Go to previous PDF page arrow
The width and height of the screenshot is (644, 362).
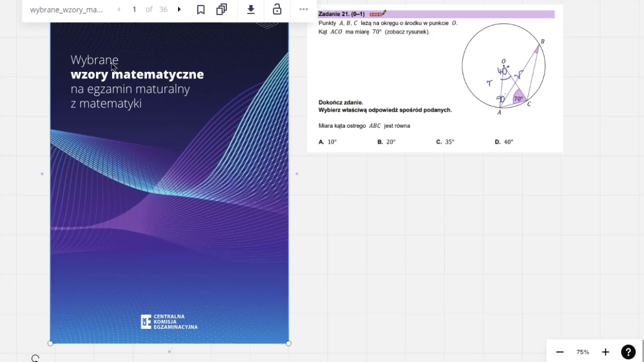click(x=119, y=10)
